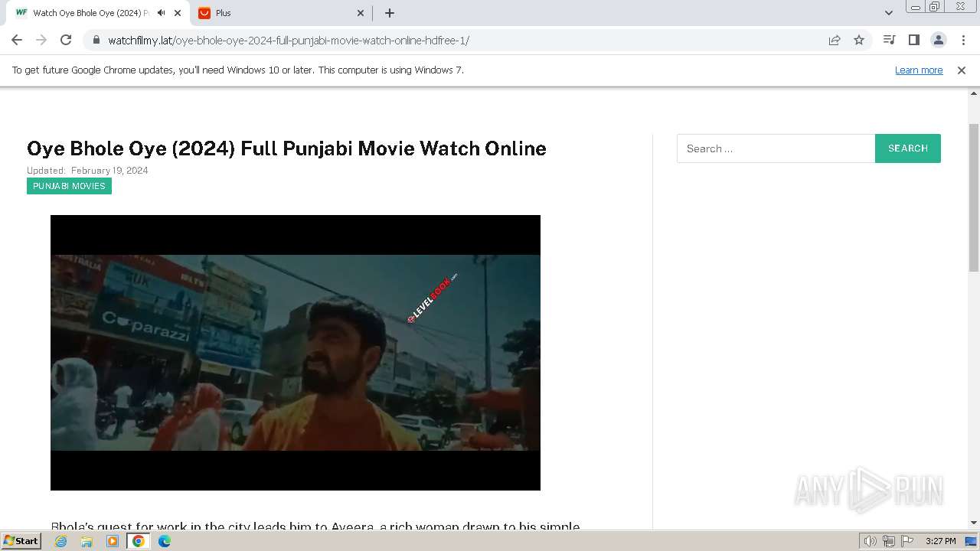
Task: Expand tab search dropdown arrow
Action: 888,13
